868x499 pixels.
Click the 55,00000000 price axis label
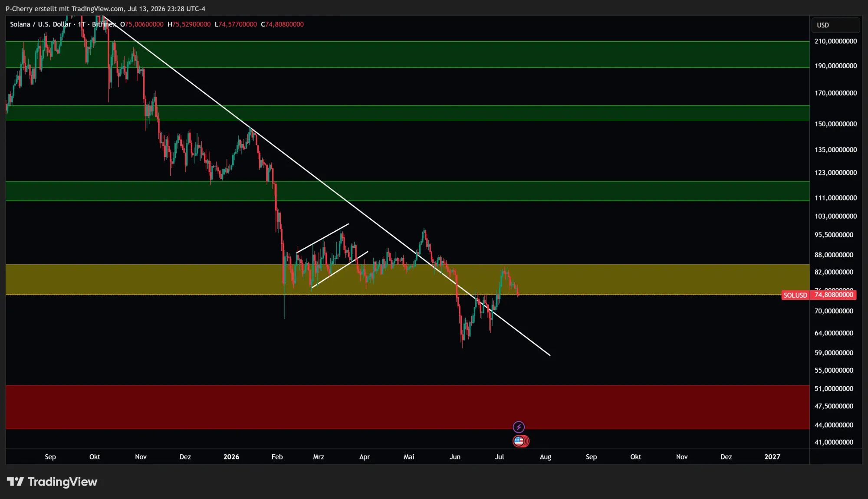tap(834, 371)
